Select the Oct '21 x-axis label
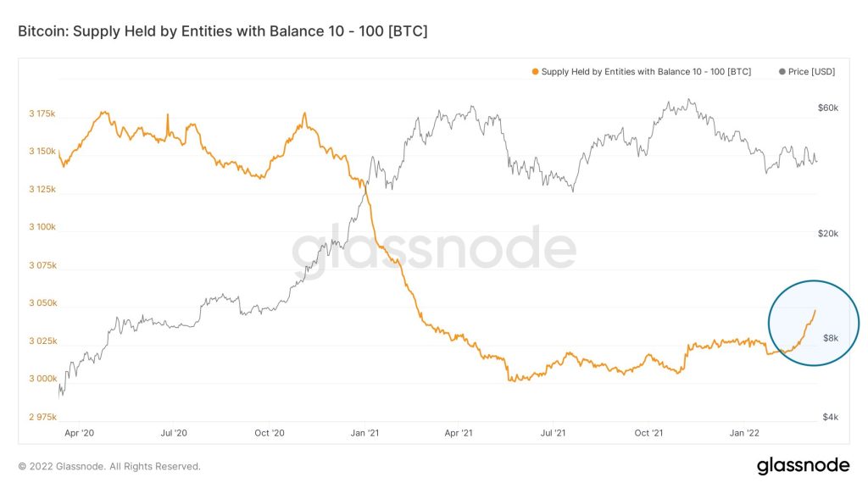This screenshot has width=868, height=488. [648, 433]
